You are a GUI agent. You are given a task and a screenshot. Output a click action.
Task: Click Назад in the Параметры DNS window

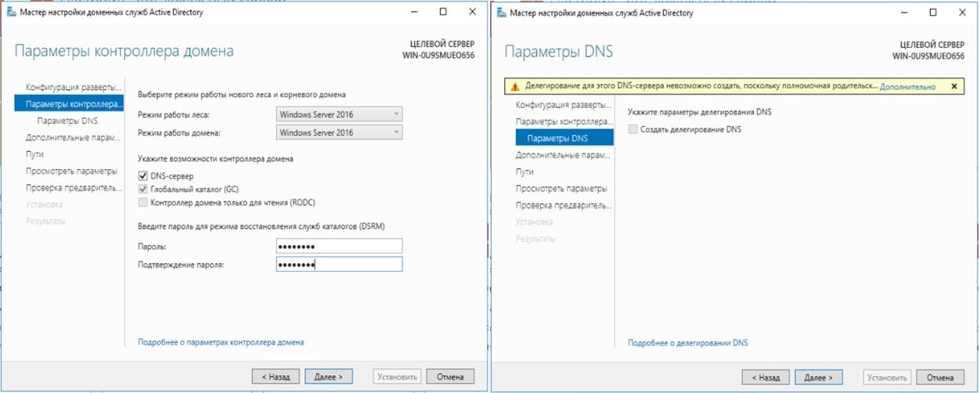click(765, 377)
